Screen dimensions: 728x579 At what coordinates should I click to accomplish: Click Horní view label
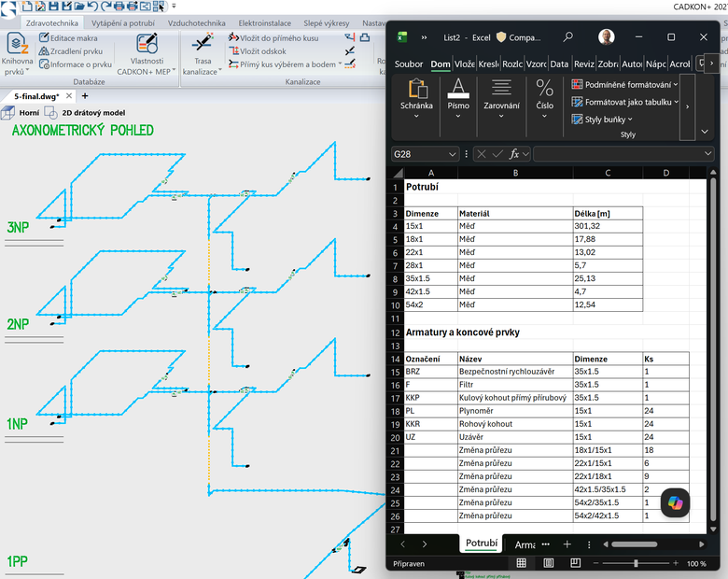coord(29,112)
